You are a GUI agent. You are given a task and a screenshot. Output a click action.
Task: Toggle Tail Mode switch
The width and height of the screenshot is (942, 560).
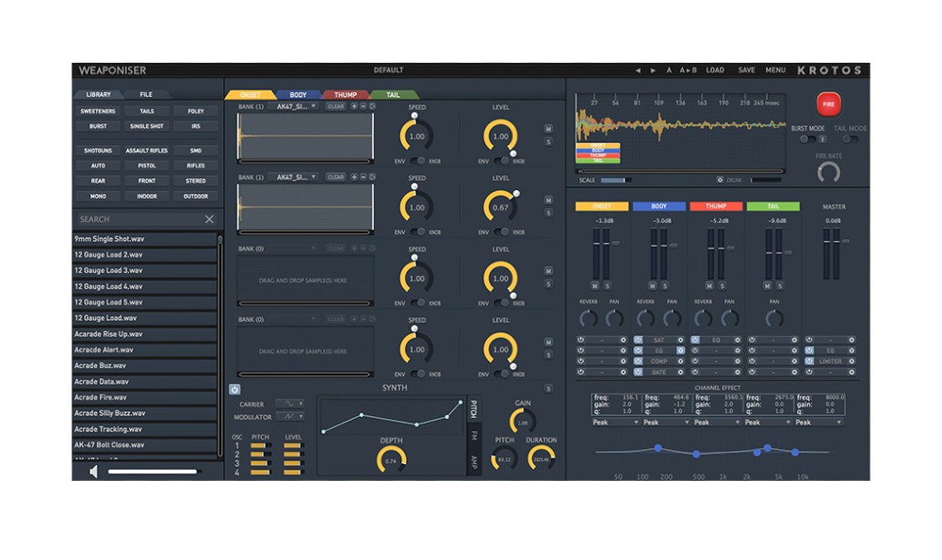point(850,139)
